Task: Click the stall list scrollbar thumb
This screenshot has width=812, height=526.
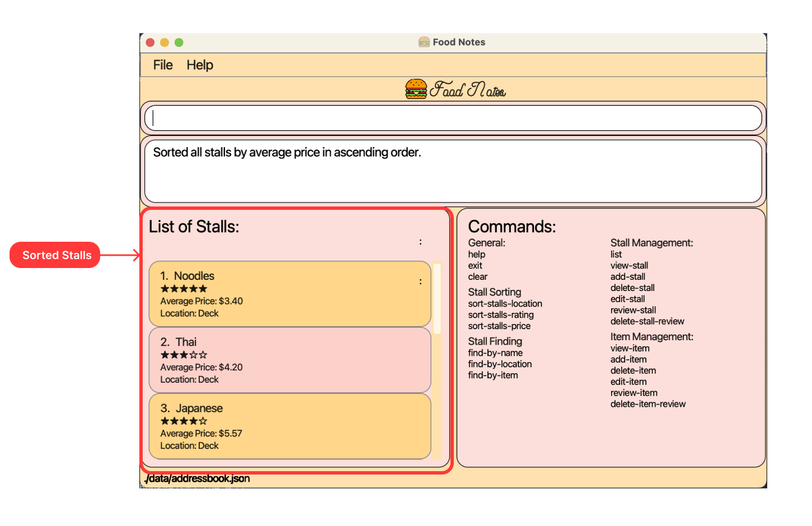Action: click(437, 298)
